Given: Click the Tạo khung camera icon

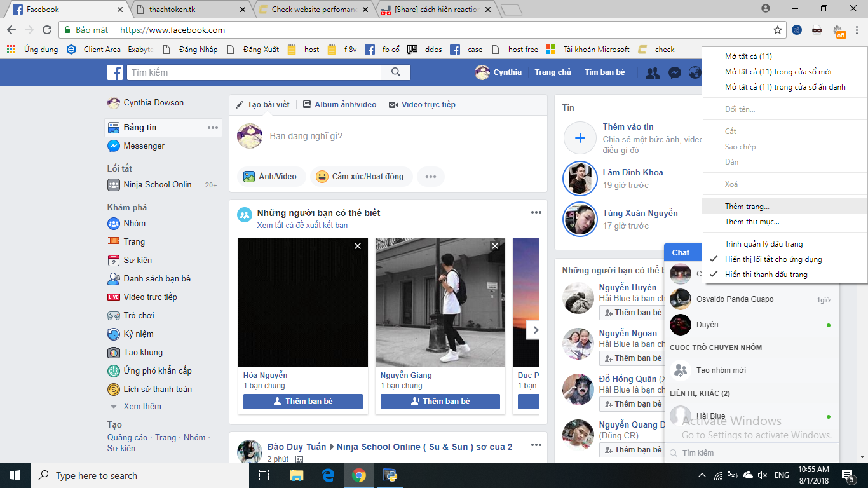Looking at the screenshot, I should point(113,352).
